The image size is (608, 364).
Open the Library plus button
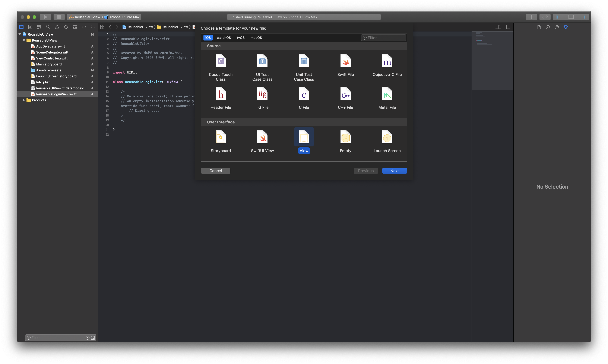[x=531, y=17]
